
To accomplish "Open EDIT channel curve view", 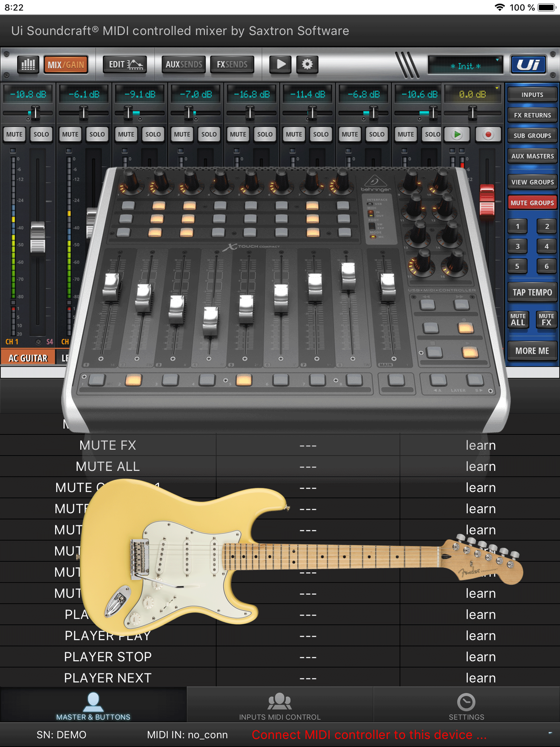I will 125,64.
